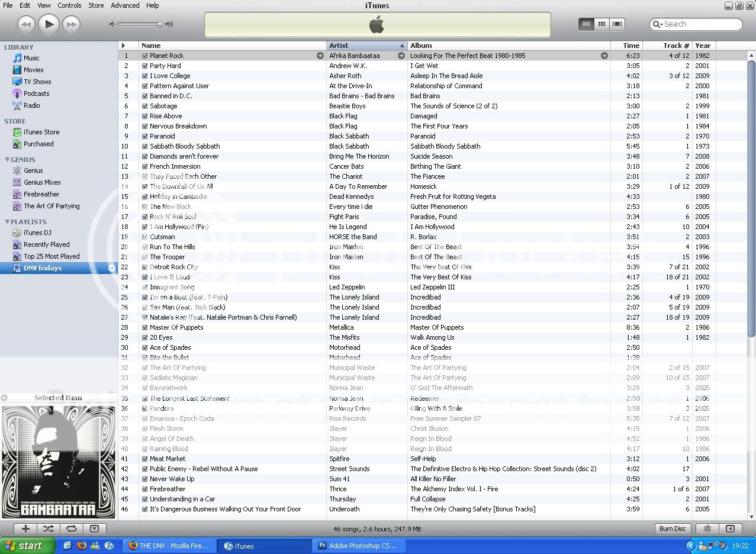Create a new playlist with plus button
756x554 pixels.
click(25, 529)
